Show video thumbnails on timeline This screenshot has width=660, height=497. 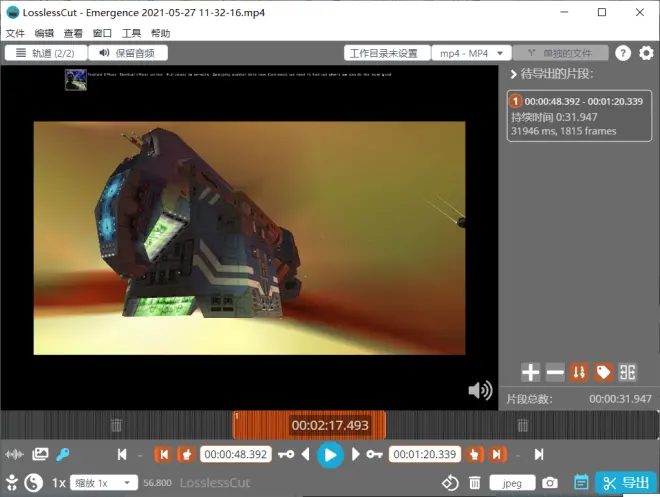(x=40, y=454)
